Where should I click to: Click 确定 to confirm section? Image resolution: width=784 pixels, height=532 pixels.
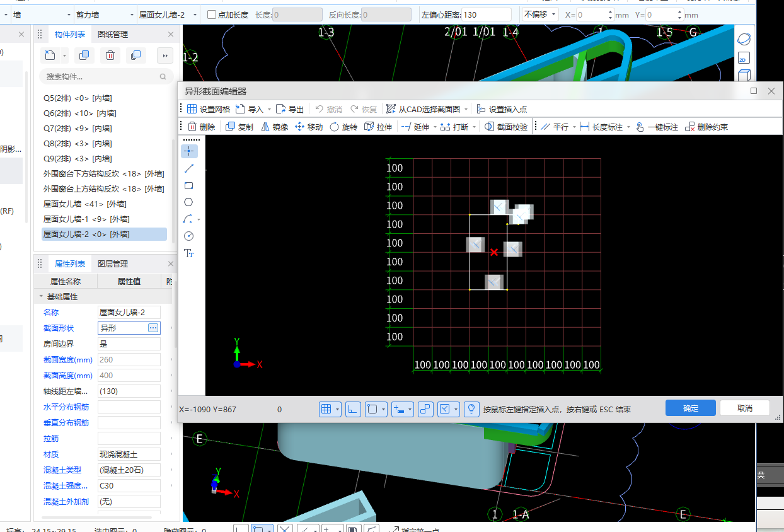[691, 408]
